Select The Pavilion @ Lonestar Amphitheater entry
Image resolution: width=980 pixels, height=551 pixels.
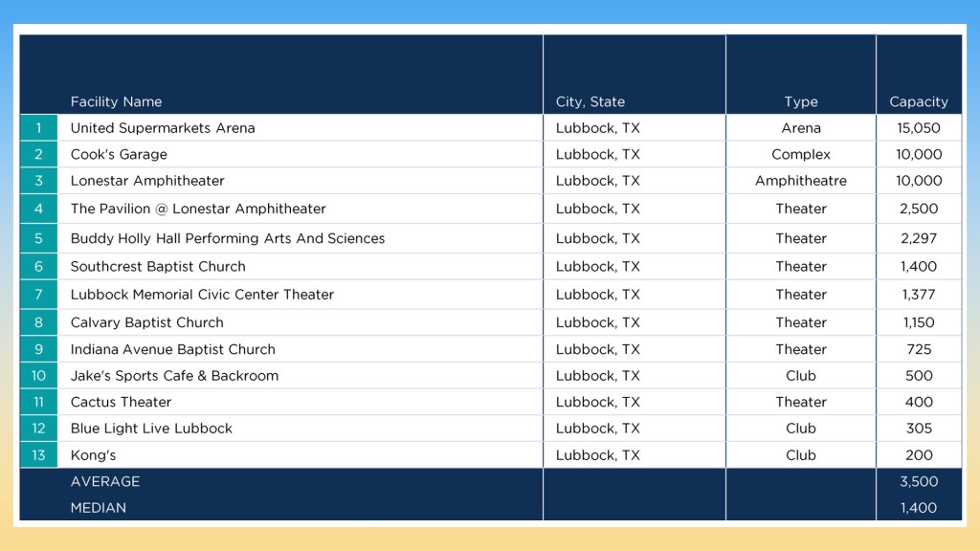(198, 209)
